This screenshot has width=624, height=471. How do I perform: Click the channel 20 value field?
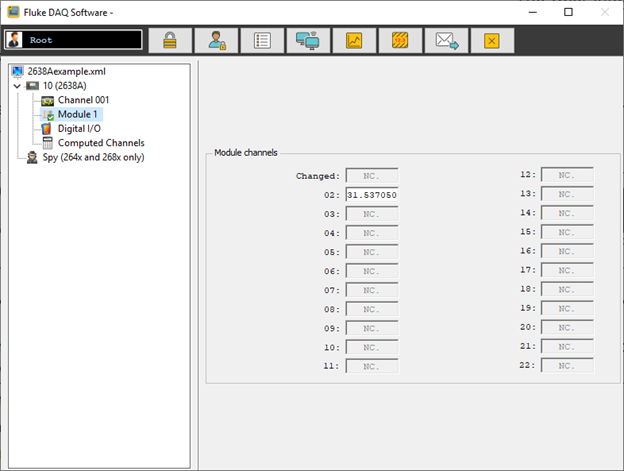click(567, 327)
